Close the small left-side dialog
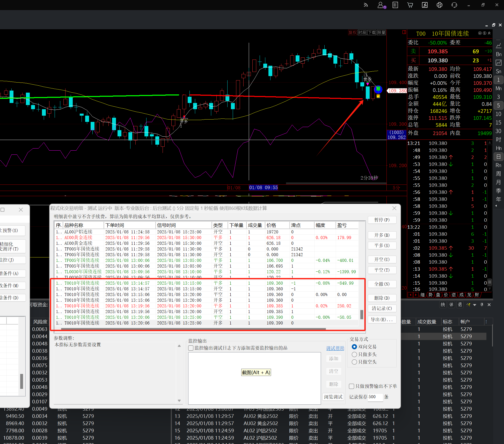 pyautogui.click(x=21, y=210)
